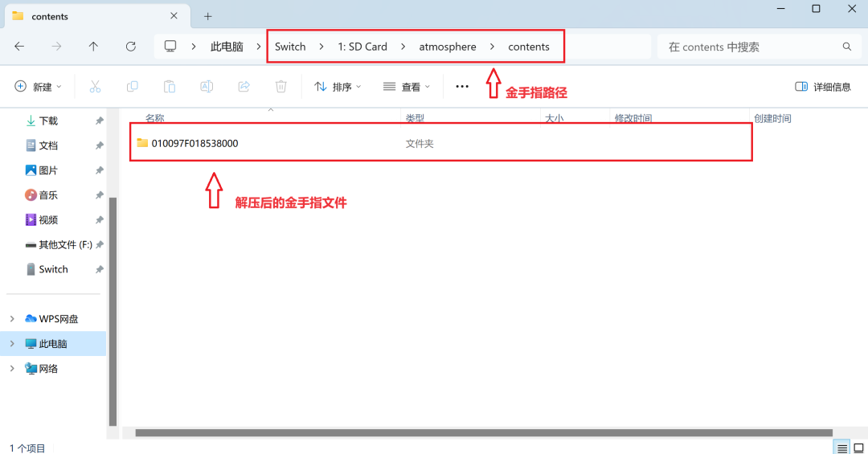The width and height of the screenshot is (868, 454).
Task: Click the Delete trash can icon
Action: pyautogui.click(x=281, y=87)
